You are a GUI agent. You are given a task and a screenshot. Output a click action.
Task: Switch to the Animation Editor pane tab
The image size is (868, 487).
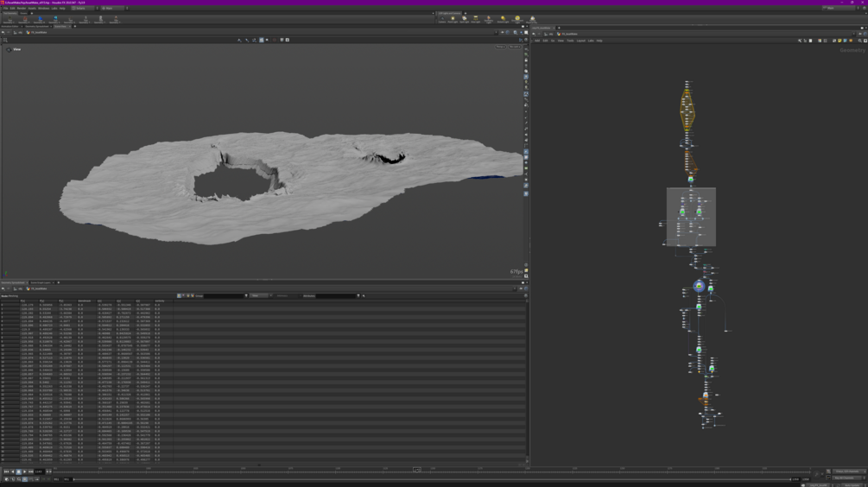(10, 26)
